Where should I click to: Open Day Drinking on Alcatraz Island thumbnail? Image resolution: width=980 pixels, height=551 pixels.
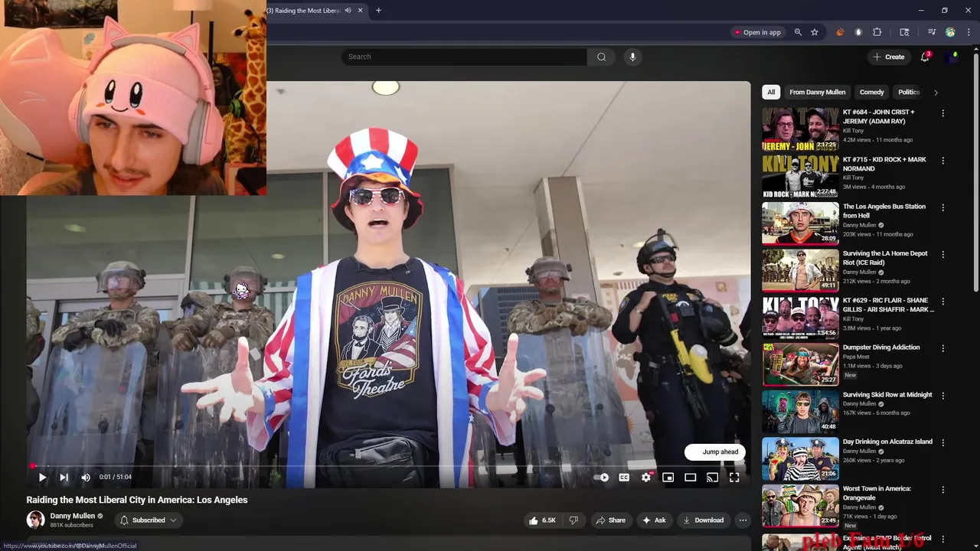(x=800, y=458)
